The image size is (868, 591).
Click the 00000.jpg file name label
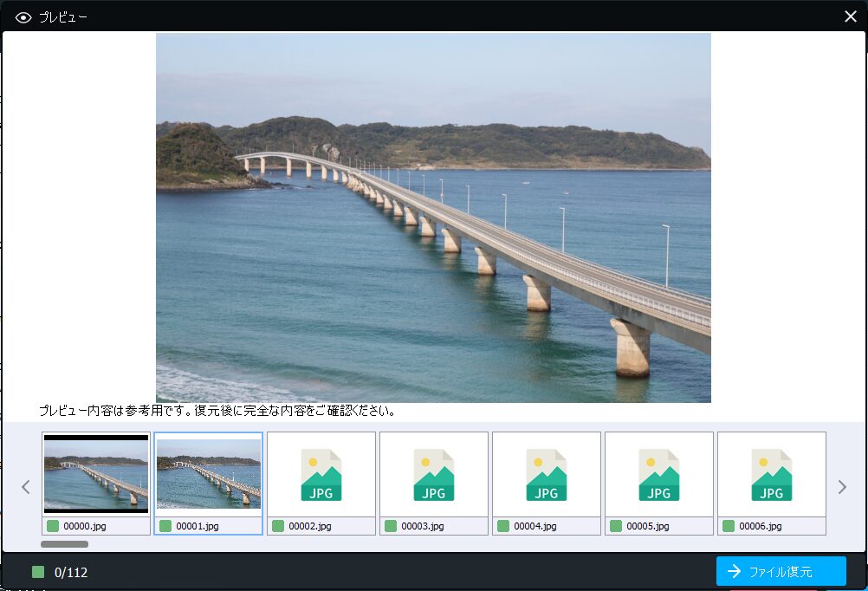click(85, 526)
